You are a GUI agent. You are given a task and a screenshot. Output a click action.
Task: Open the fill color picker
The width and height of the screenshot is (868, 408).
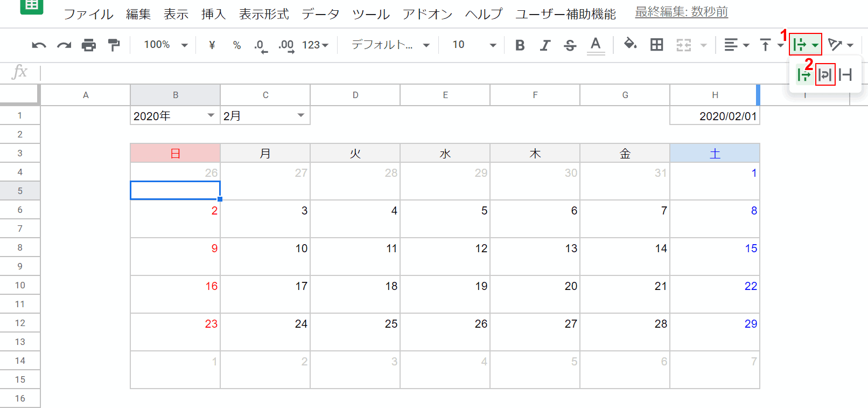630,44
